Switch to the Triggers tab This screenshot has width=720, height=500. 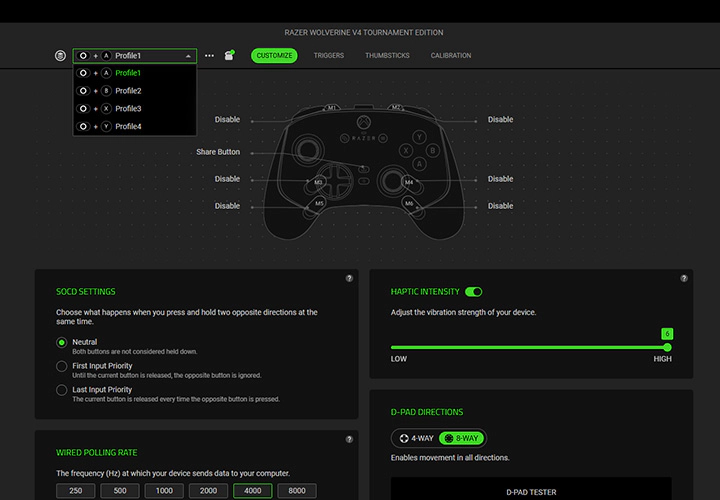pos(329,56)
